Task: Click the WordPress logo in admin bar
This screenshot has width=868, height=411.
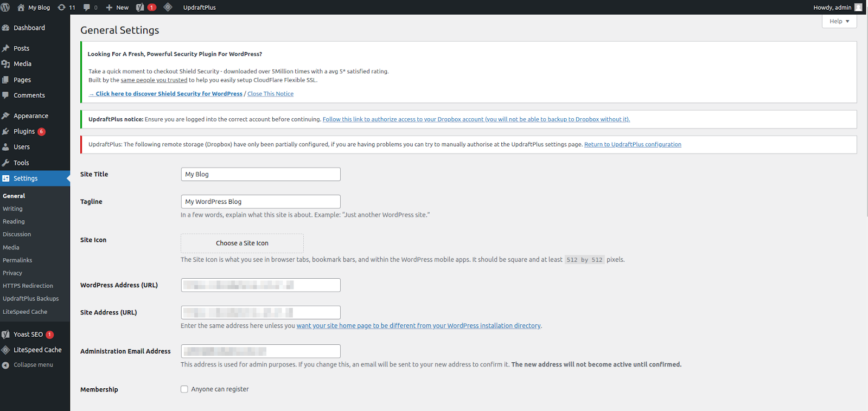Action: [x=5, y=7]
